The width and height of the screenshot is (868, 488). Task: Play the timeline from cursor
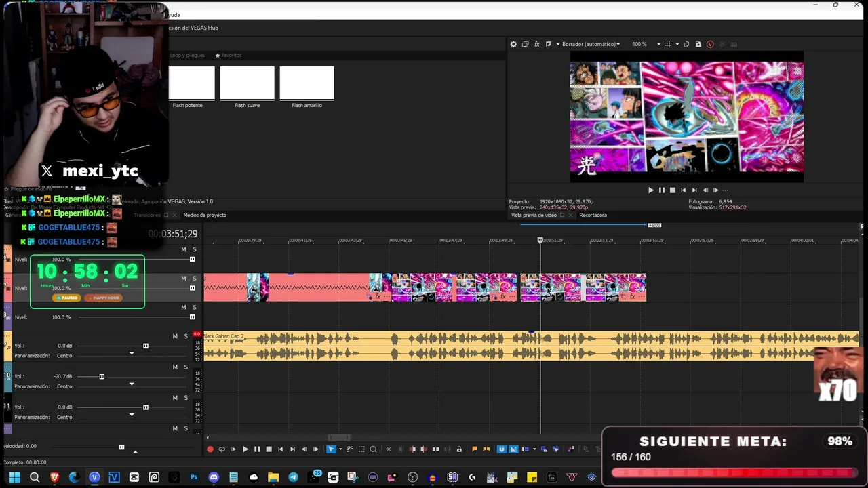point(245,449)
